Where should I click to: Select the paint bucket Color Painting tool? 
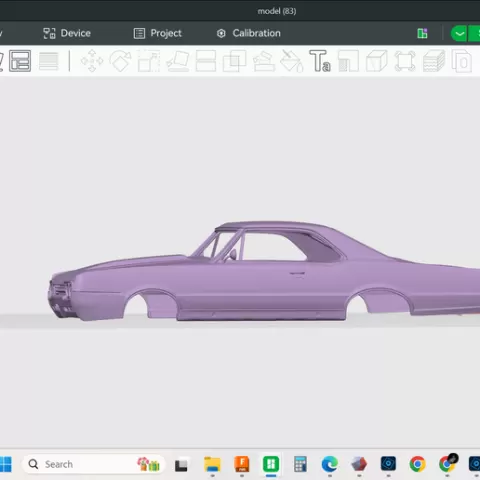click(292, 61)
